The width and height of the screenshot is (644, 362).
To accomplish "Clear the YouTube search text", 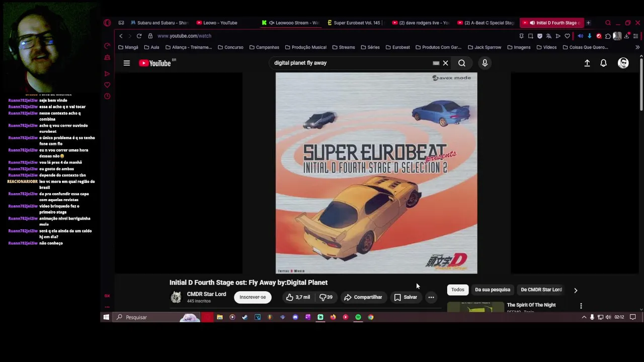I will (x=445, y=63).
